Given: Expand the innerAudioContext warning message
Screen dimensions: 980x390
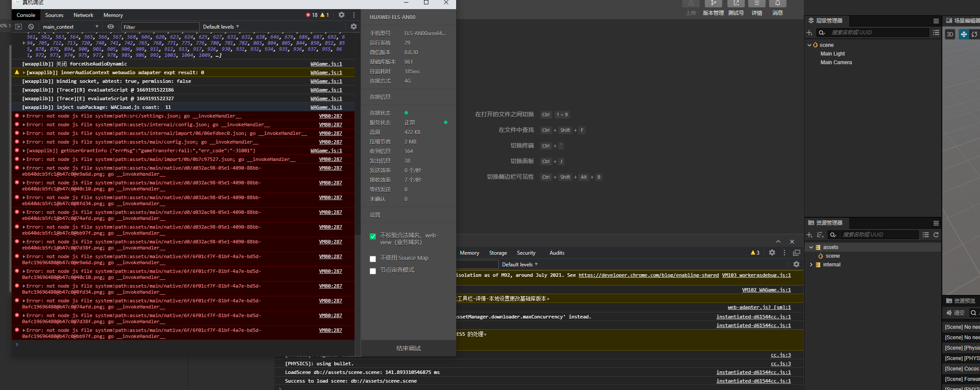Looking at the screenshot, I should click(24, 72).
